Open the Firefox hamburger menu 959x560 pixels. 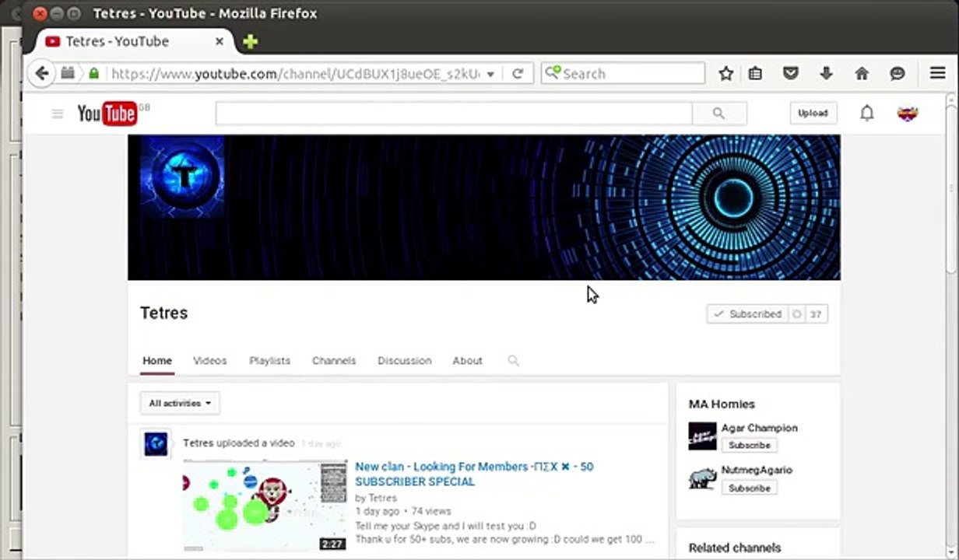[x=937, y=73]
